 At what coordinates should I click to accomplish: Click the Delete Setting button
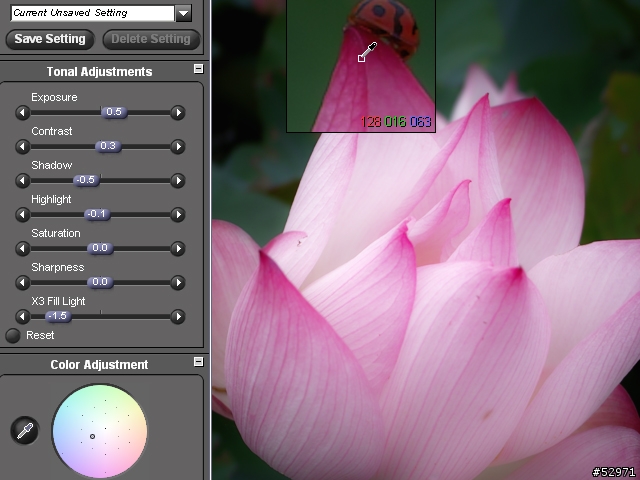(151, 39)
